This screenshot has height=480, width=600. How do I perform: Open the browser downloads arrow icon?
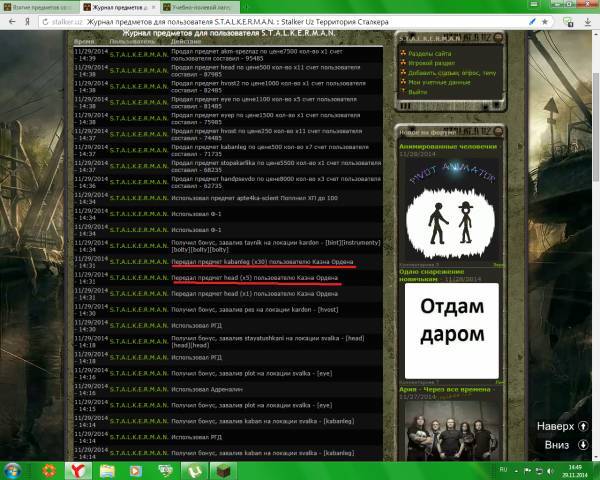pos(587,22)
